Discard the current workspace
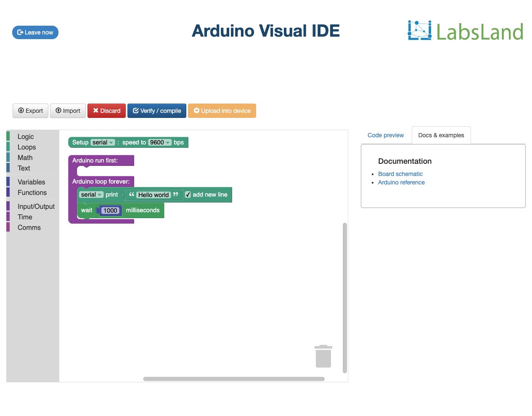This screenshot has width=532, height=416. tap(106, 111)
